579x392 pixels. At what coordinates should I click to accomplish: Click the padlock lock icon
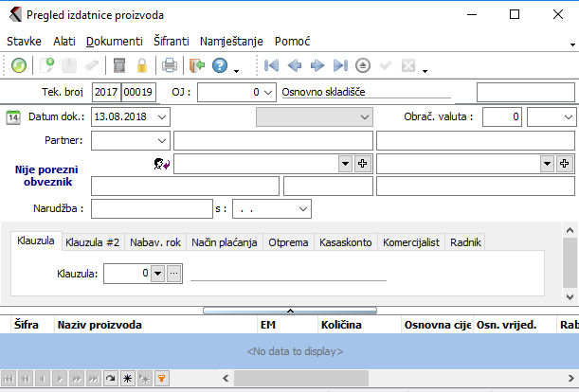(142, 65)
